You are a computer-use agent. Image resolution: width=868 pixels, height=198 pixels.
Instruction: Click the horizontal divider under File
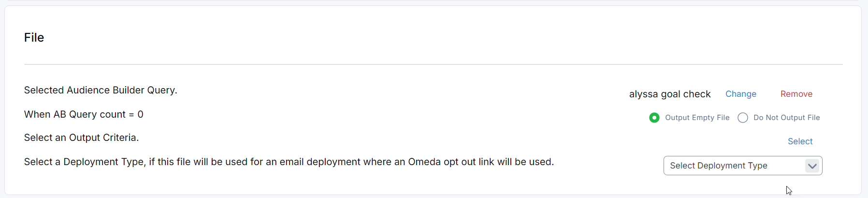tap(433, 64)
